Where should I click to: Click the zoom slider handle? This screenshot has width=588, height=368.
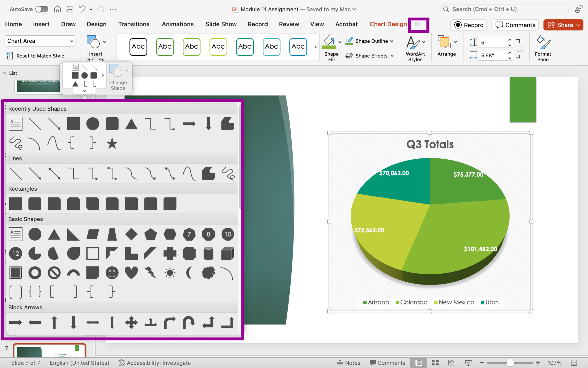coord(510,363)
